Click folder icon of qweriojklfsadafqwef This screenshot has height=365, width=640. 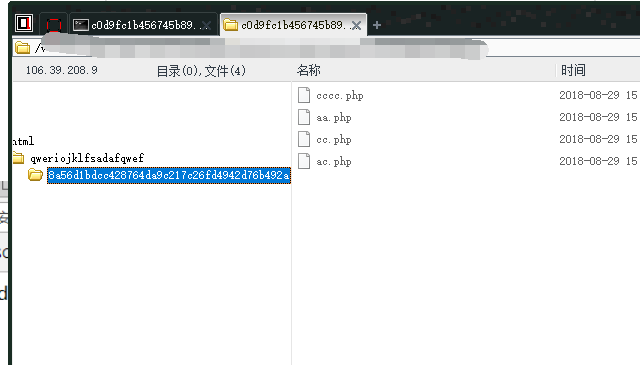point(18,158)
